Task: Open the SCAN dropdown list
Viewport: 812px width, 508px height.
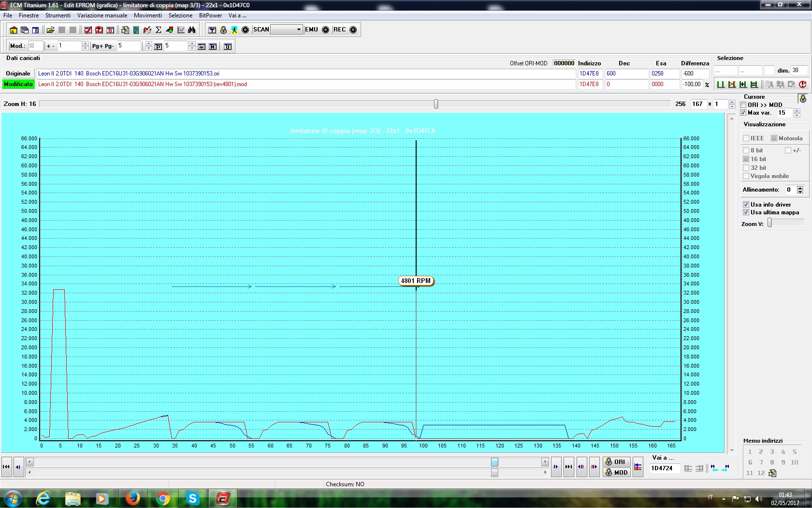Action: pos(298,30)
